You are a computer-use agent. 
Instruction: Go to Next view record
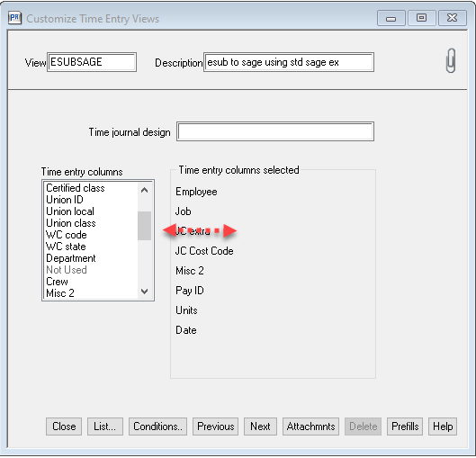[x=260, y=427]
